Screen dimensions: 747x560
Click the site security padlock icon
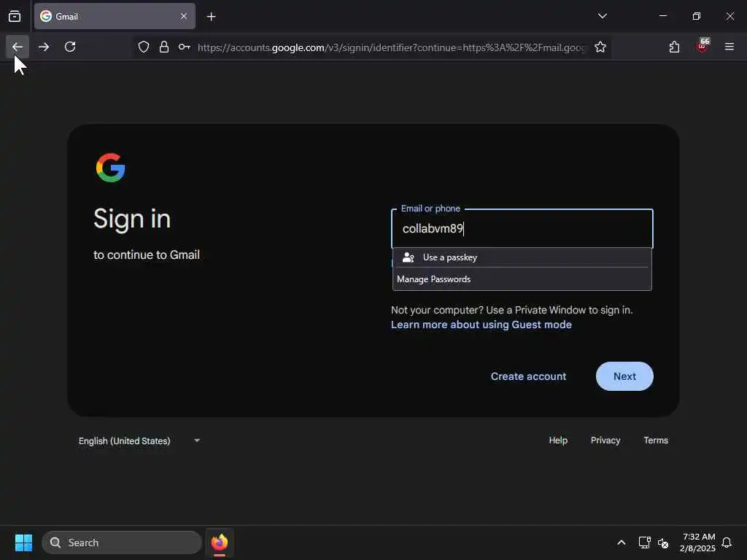(164, 47)
